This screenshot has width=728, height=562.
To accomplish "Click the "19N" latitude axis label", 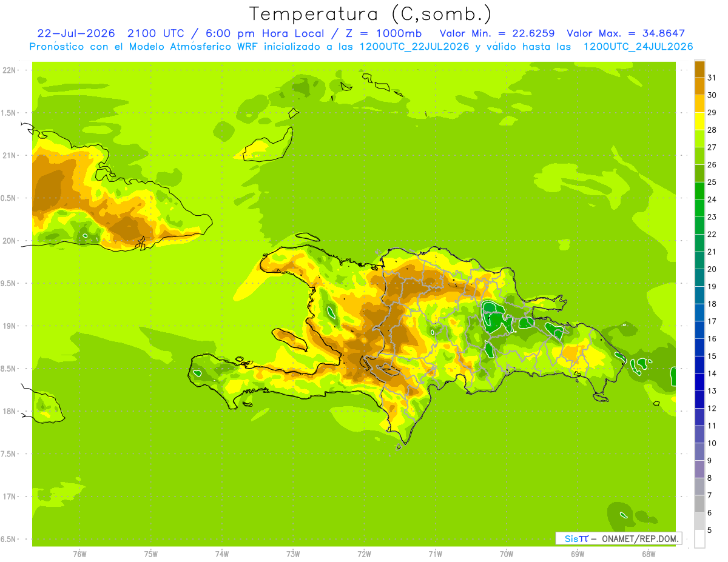I will pyautogui.click(x=9, y=326).
